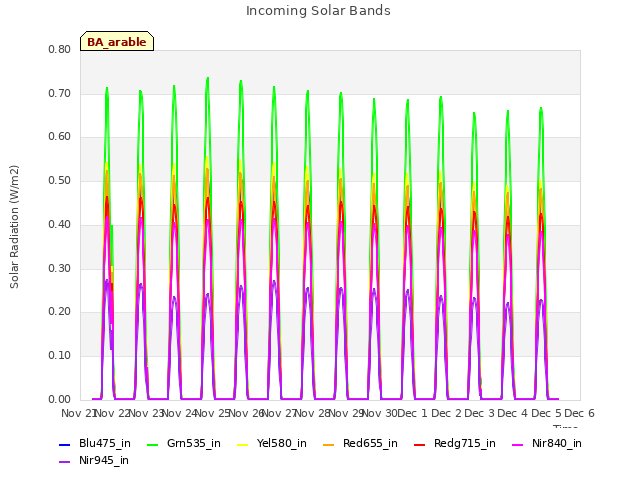
Task: Click the 0.00 y-axis tick label
Action: pos(60,400)
